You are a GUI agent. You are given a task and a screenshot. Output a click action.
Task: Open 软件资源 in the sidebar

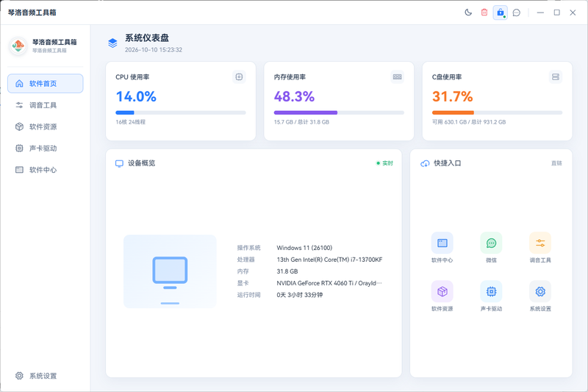[x=46, y=126]
